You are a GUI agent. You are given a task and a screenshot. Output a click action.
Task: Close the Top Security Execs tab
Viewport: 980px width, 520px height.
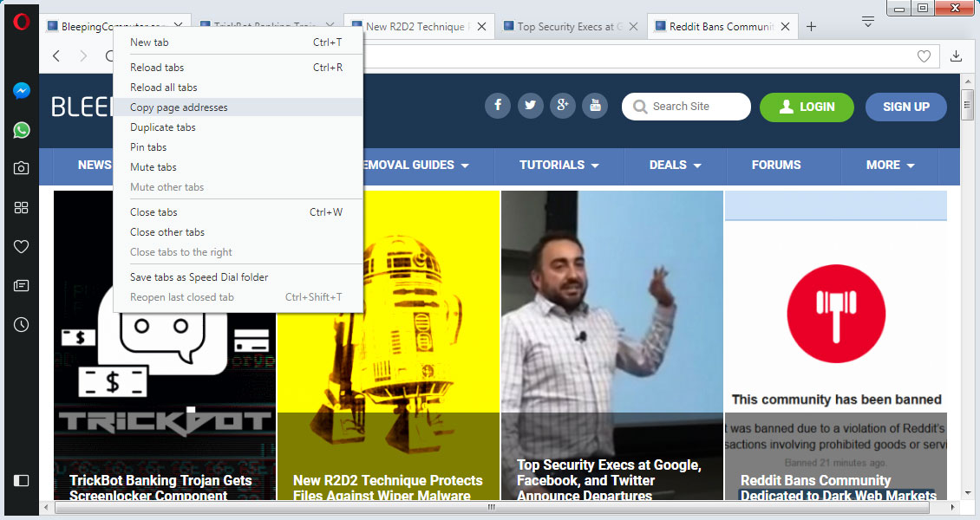pos(634,26)
